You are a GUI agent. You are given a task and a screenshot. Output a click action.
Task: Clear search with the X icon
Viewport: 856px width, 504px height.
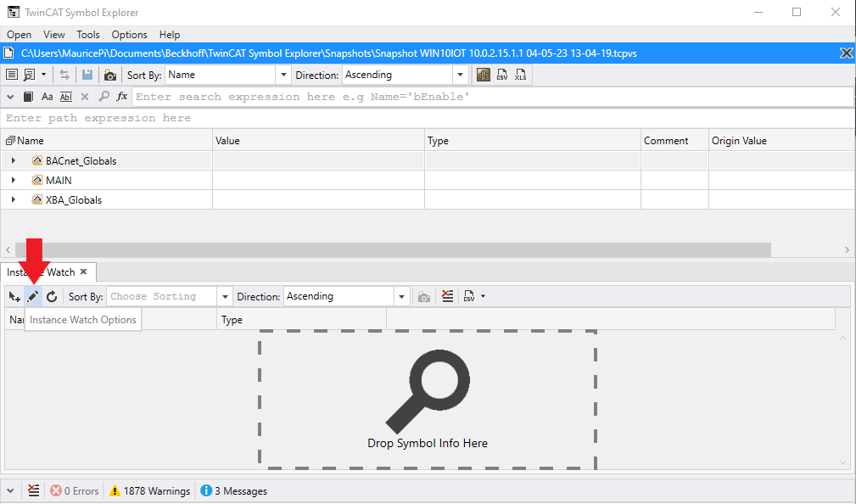(x=85, y=97)
